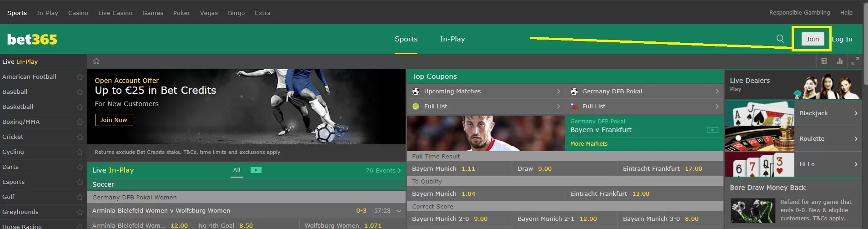Click the Join Now offer button
Viewport: 868px width, 229px height.
pos(114,120)
